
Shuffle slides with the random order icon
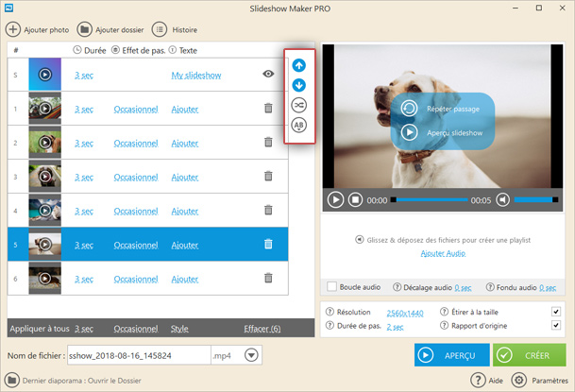(299, 105)
